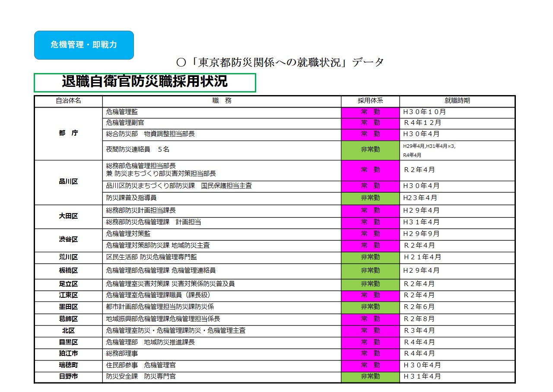553x392 pixels.
Task: Select 危機管理室防災・危機管理課 主査 cell
Action: click(x=222, y=331)
